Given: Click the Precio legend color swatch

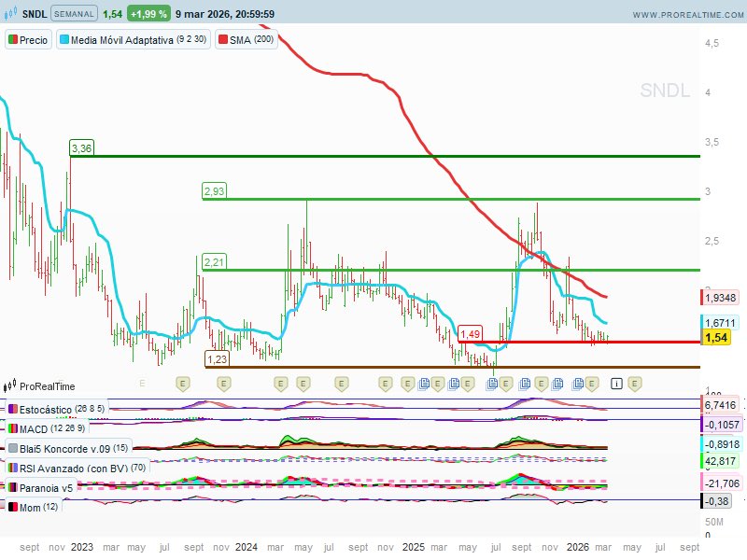Looking at the screenshot, I should point(13,39).
